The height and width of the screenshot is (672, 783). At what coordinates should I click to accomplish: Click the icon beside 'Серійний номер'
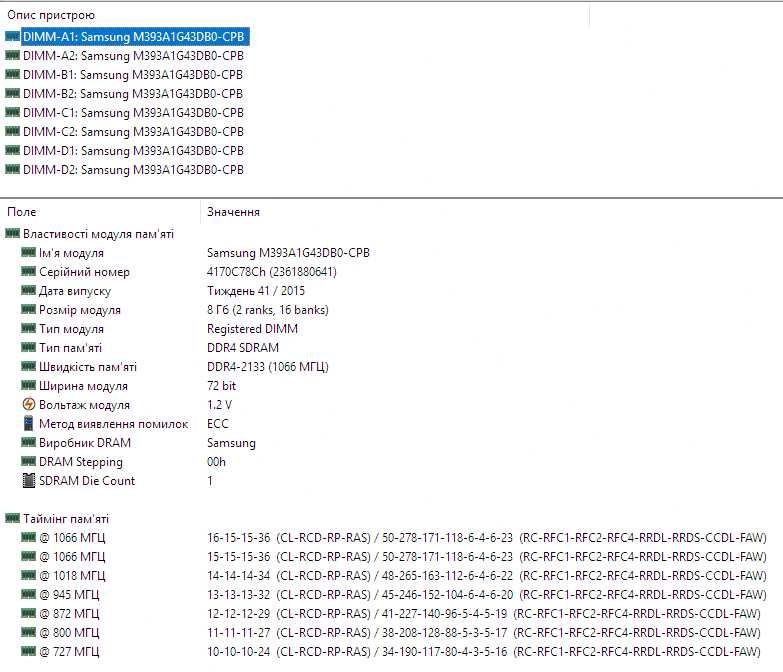28,271
